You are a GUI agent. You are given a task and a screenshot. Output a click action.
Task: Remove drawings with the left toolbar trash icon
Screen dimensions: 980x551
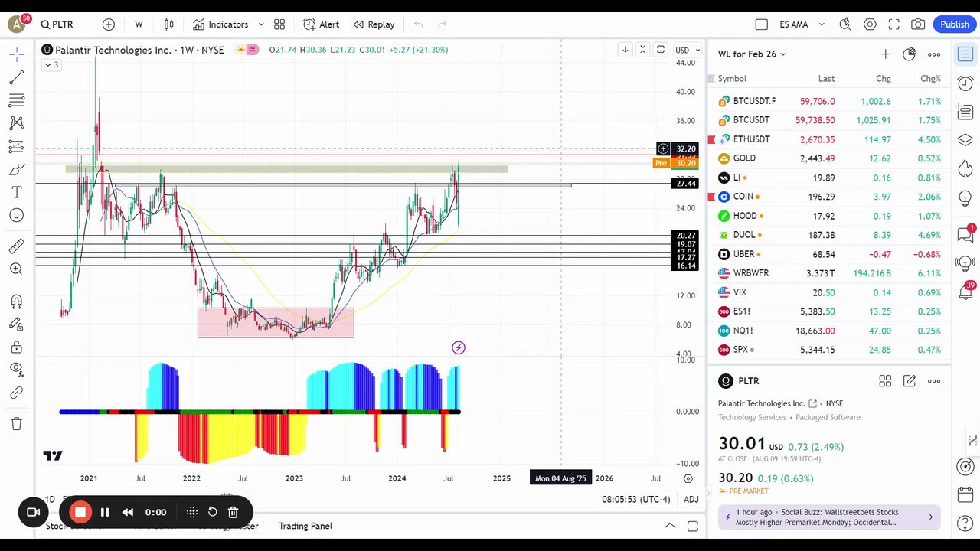point(17,424)
